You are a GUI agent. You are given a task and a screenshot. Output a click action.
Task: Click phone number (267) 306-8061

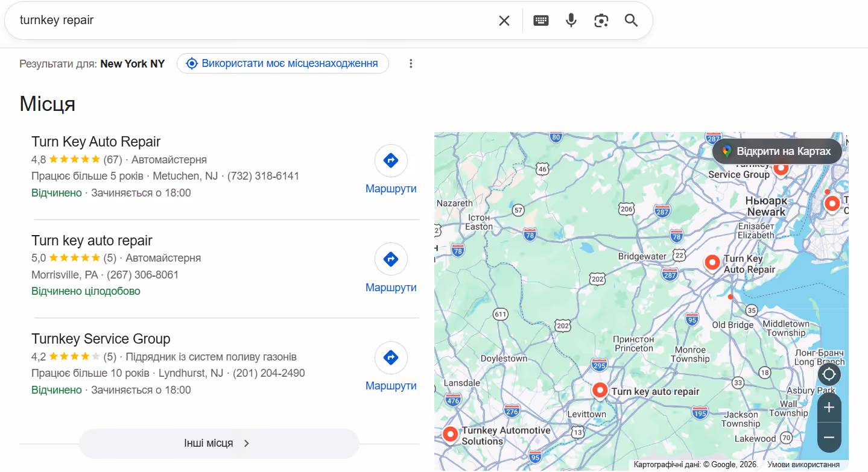(143, 275)
